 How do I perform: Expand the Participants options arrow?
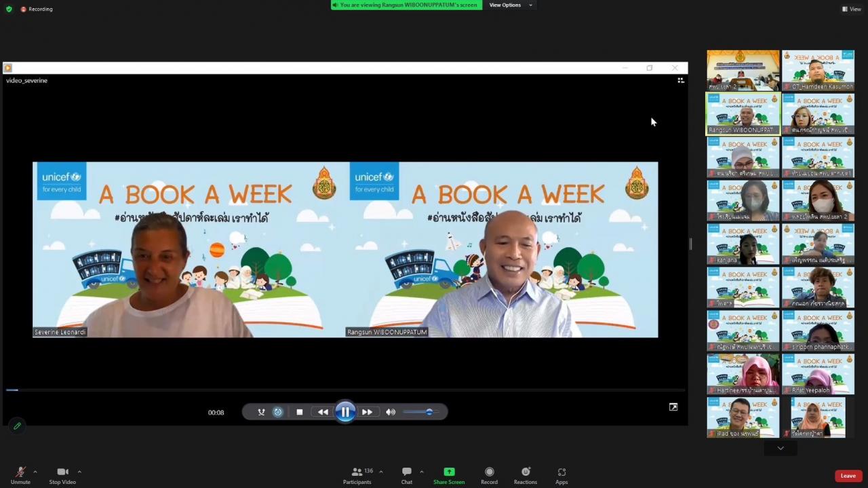coord(380,472)
